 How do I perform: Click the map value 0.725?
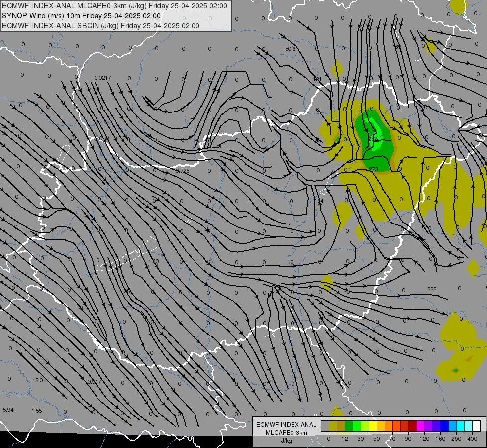[183, 171]
